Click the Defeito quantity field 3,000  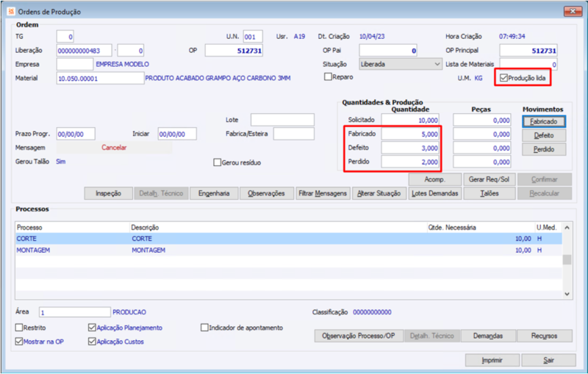(410, 148)
